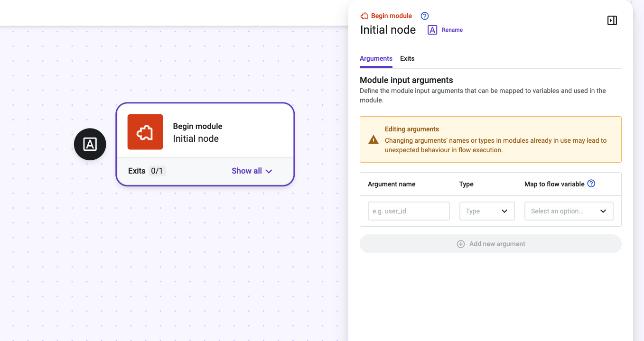
Task: Click the black circular start node icon
Action: tap(90, 144)
